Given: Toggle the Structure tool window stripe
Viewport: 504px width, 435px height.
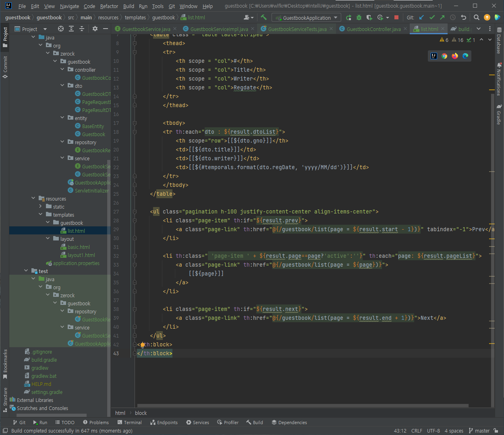Looking at the screenshot, I should (5, 400).
